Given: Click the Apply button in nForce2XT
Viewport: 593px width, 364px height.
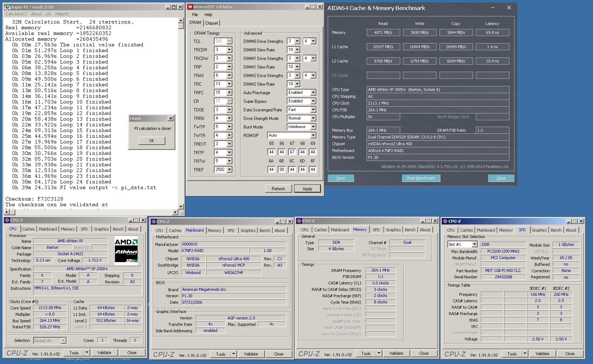Looking at the screenshot, I should (307, 189).
